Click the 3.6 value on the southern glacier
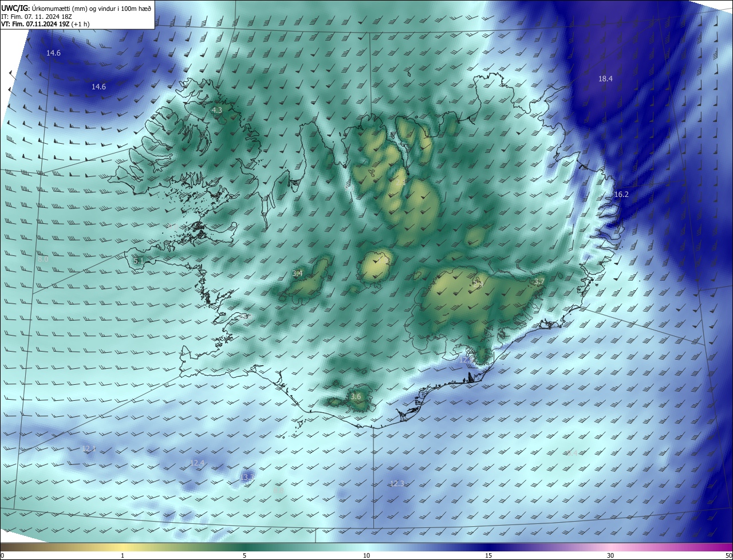 (356, 396)
